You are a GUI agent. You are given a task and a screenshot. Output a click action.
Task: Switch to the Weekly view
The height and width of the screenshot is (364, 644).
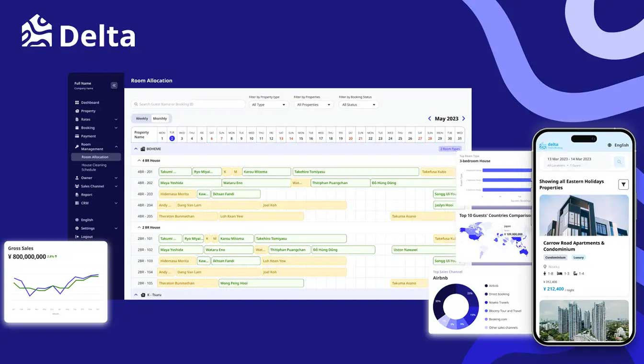click(x=142, y=118)
